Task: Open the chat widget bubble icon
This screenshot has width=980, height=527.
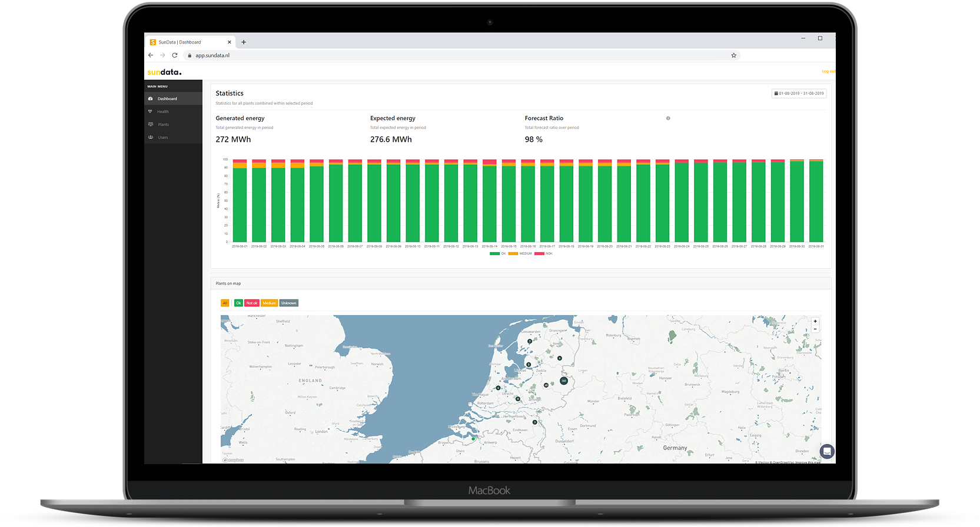Action: click(x=827, y=451)
